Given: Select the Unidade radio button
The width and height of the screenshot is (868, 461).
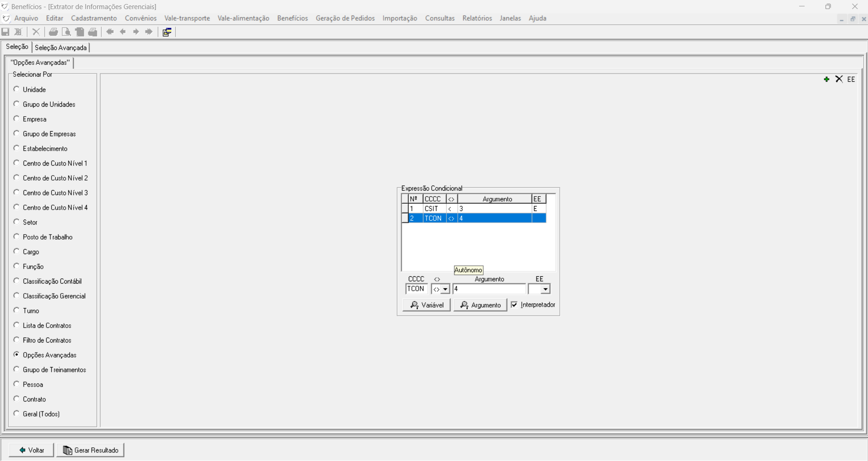Looking at the screenshot, I should [x=17, y=89].
